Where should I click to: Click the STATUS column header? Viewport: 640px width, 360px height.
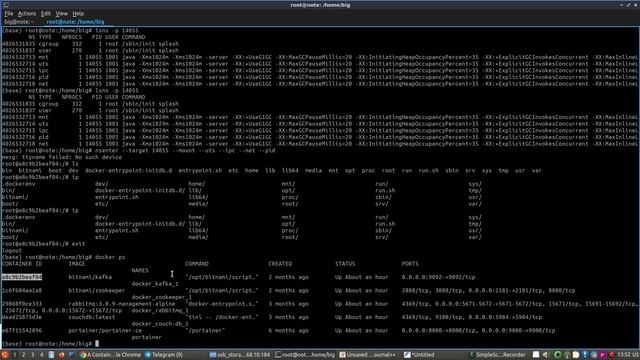tap(345, 264)
